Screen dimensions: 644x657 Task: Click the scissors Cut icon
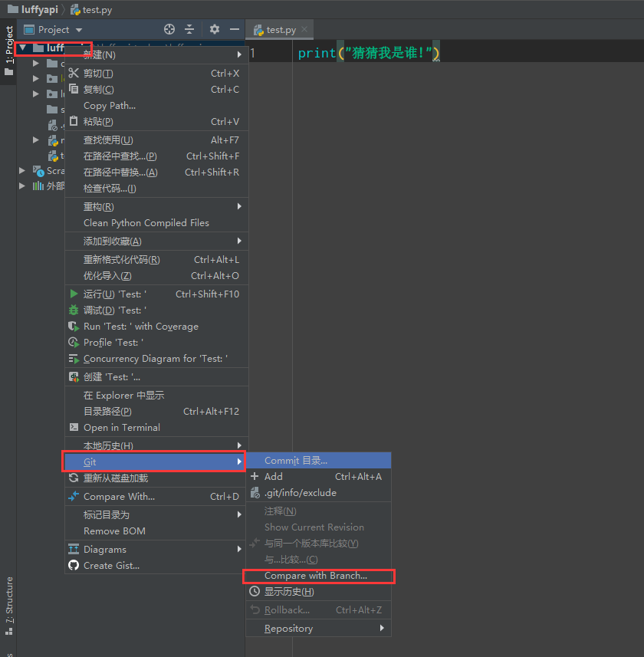point(74,74)
